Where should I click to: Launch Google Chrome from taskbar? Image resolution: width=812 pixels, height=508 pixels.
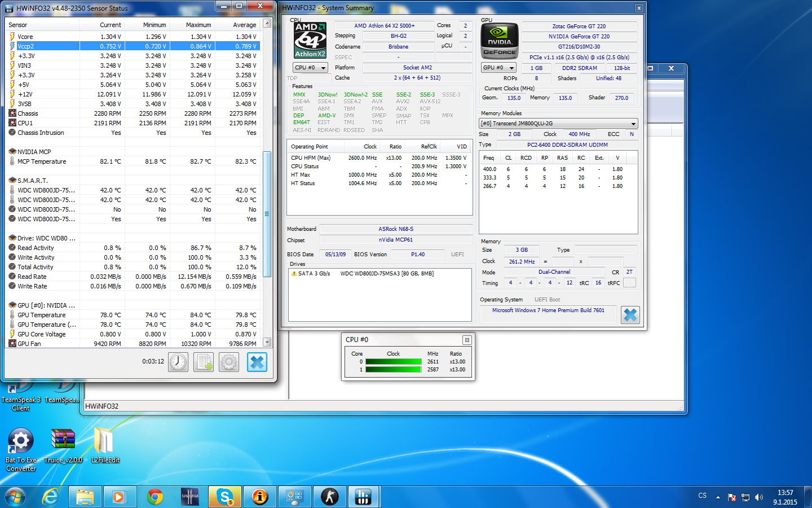pyautogui.click(x=155, y=497)
